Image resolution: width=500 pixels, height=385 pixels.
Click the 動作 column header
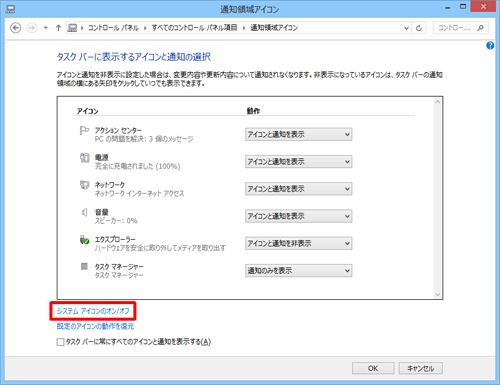tap(253, 111)
